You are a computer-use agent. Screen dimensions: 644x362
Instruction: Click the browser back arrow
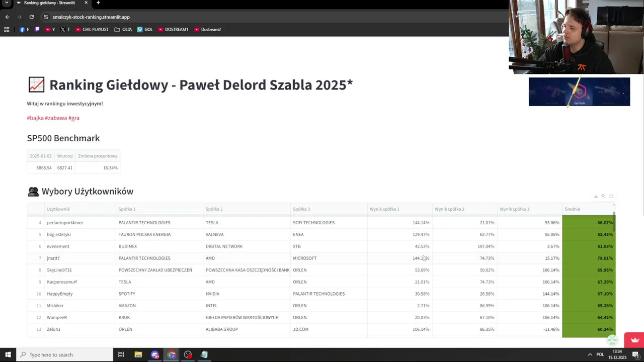(7, 17)
